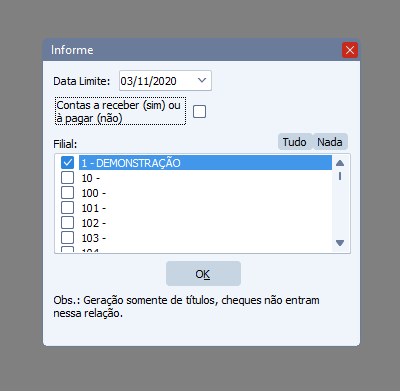Image resolution: width=400 pixels, height=391 pixels.
Task: Select the 102 - list row text
Action: [x=94, y=223]
